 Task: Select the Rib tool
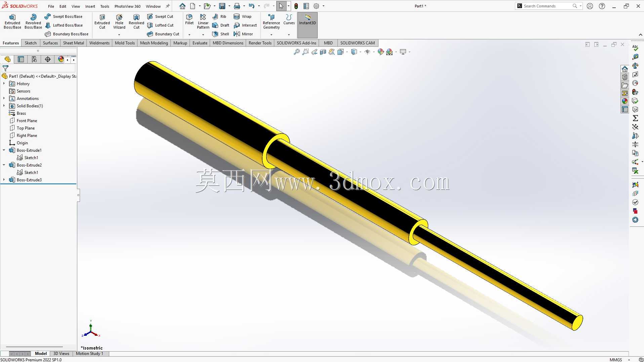219,16
